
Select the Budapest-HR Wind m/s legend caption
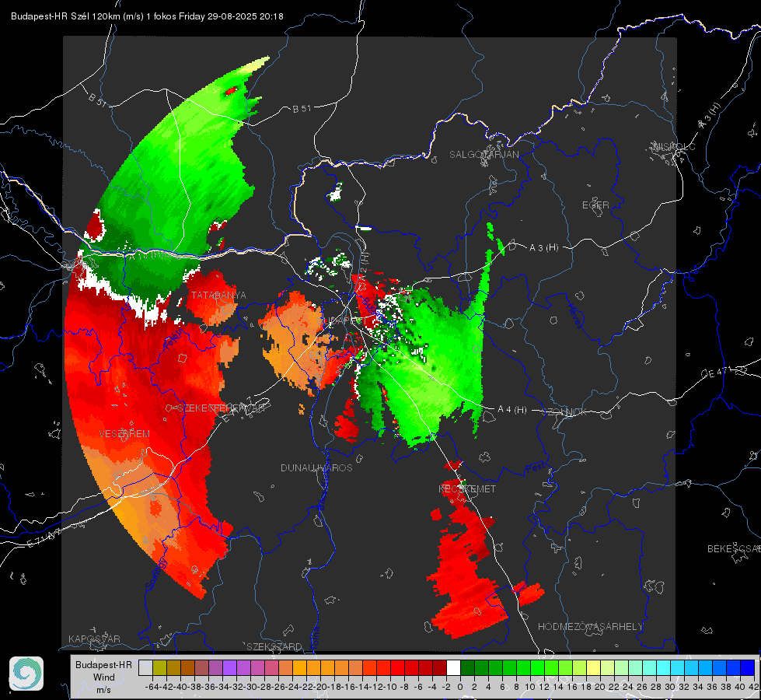(103, 677)
